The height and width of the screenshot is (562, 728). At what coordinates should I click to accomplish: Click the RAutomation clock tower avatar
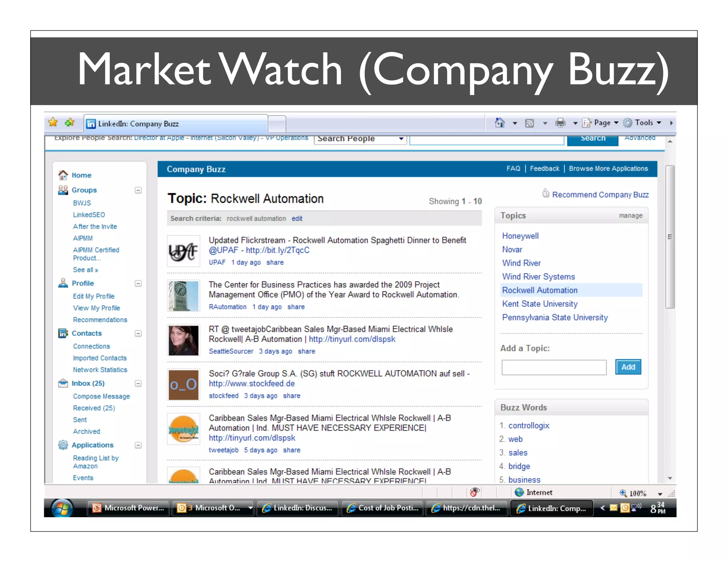coord(183,296)
